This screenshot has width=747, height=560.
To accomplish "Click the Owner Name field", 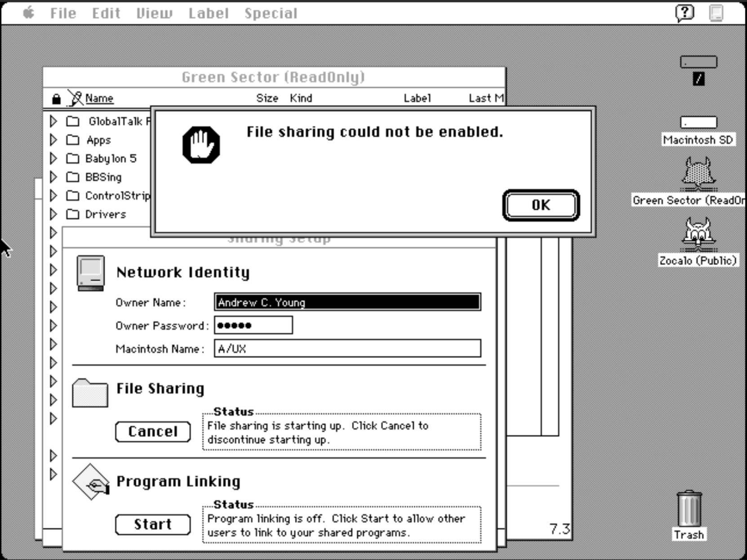I will click(x=347, y=302).
